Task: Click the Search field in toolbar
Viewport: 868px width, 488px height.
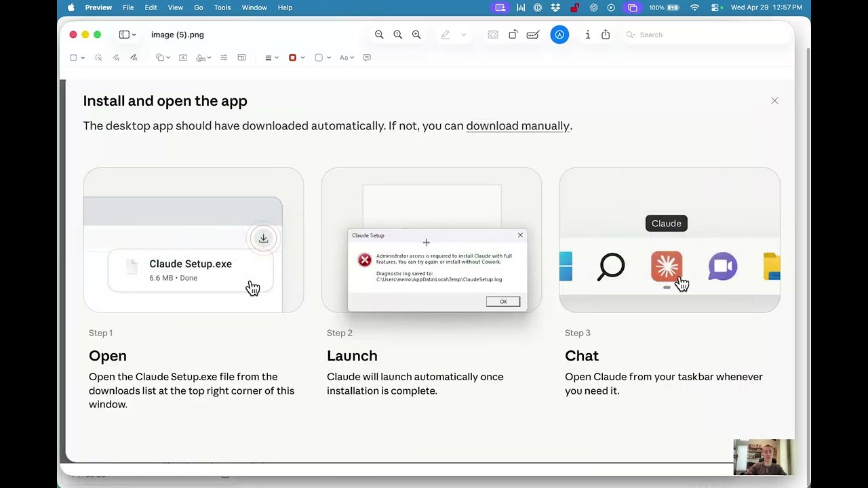Action: click(705, 35)
